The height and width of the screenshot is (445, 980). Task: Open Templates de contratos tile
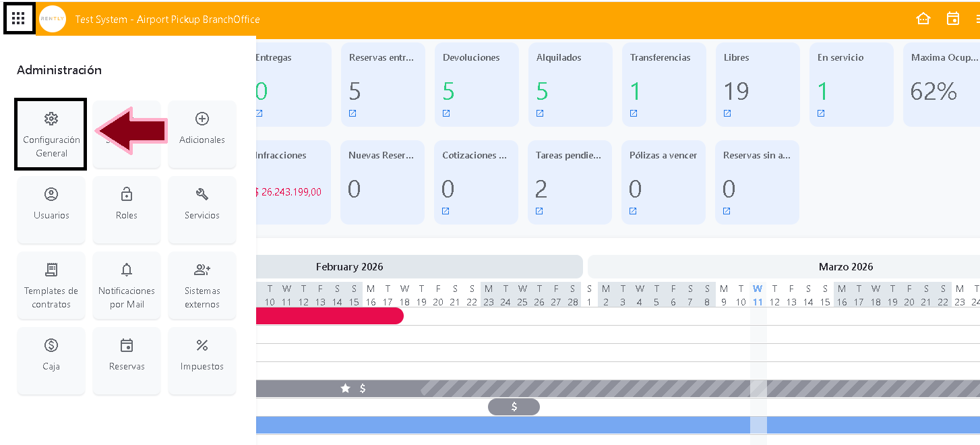(51, 285)
